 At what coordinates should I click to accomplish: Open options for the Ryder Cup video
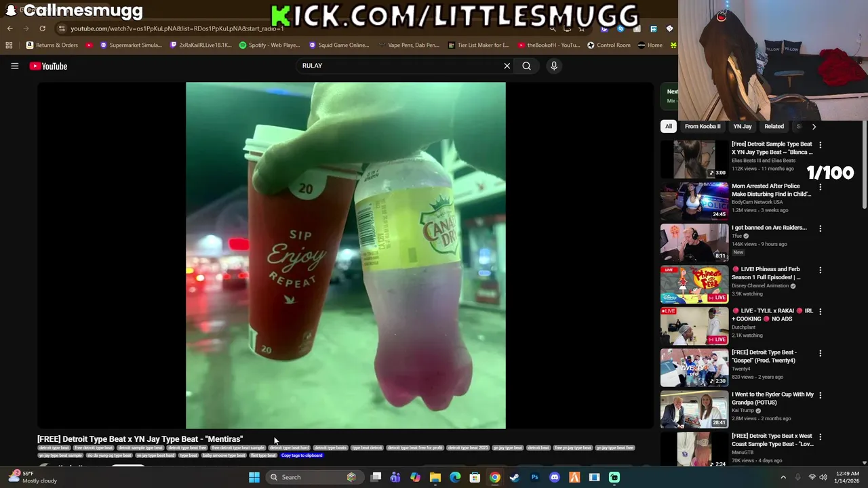[820, 395]
